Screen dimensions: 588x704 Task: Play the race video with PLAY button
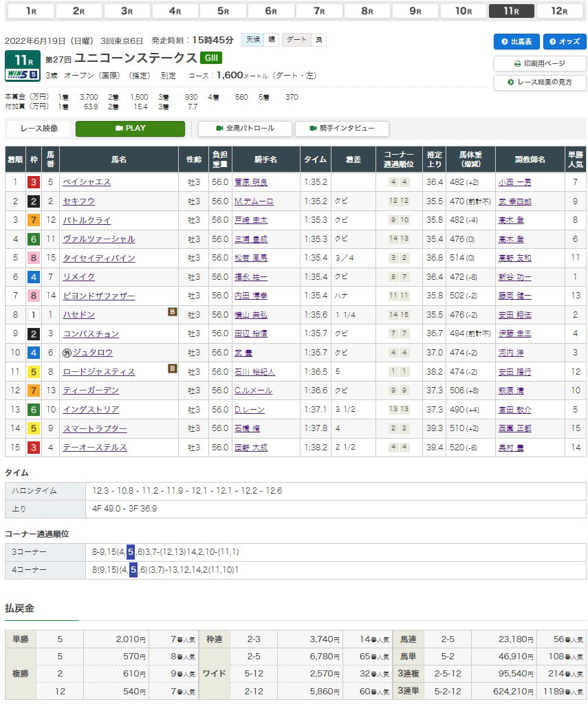(x=130, y=129)
